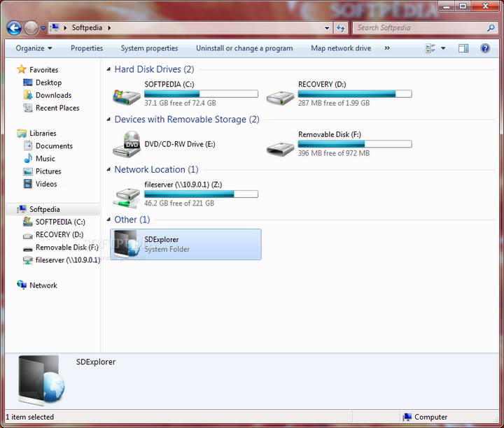
Task: Open the view options dropdown arrow
Action: pyautogui.click(x=443, y=48)
